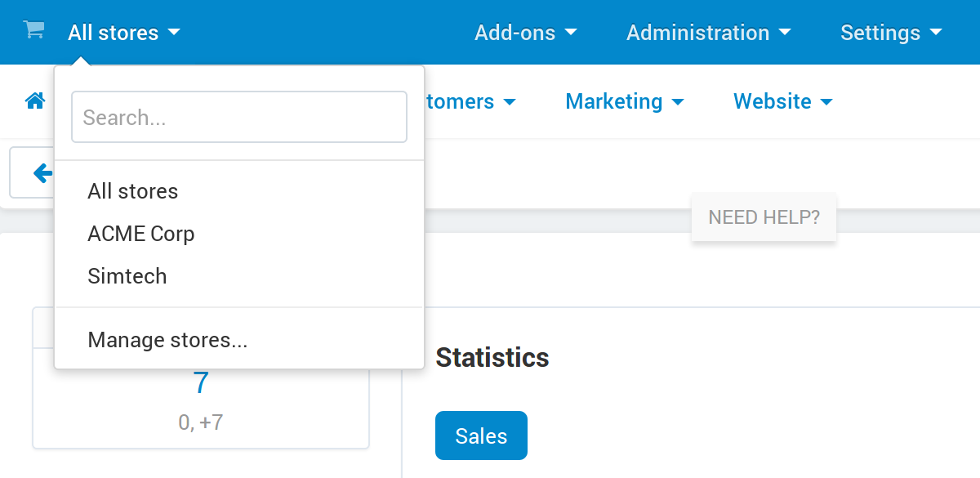This screenshot has width=980, height=478.
Task: Select the Sales statistics tab
Action: tap(481, 436)
